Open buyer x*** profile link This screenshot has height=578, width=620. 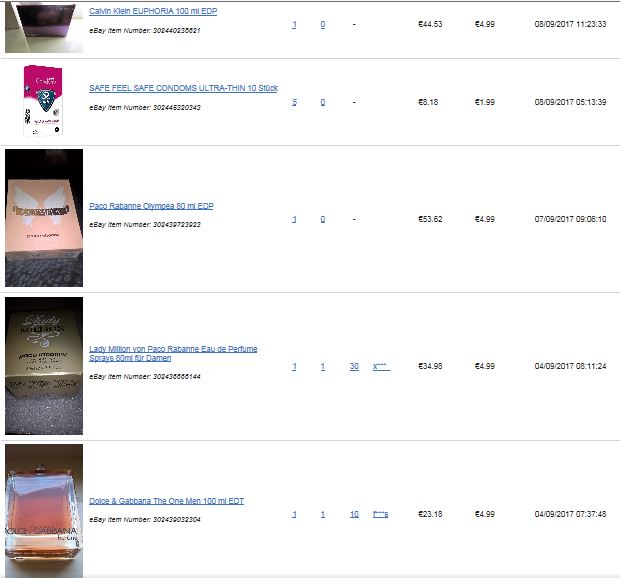pos(381,366)
